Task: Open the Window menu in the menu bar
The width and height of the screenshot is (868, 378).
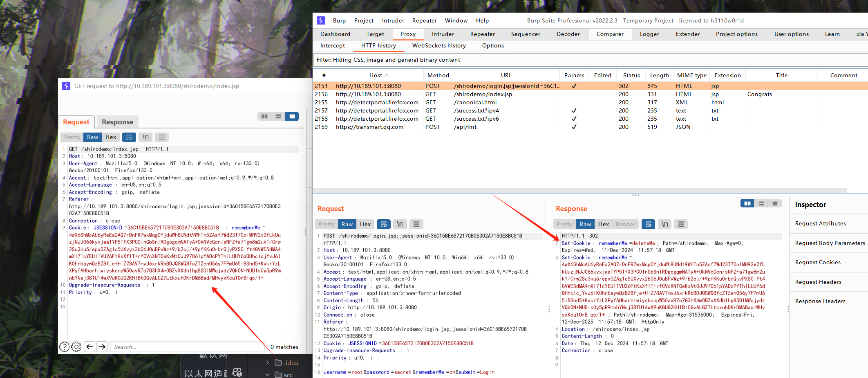Action: click(456, 20)
